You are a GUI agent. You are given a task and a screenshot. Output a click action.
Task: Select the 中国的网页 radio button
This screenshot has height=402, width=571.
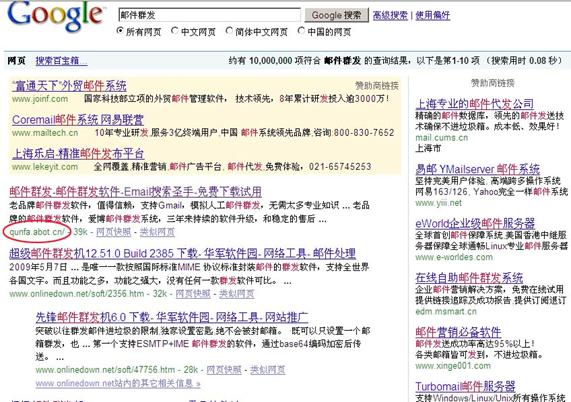click(x=301, y=31)
